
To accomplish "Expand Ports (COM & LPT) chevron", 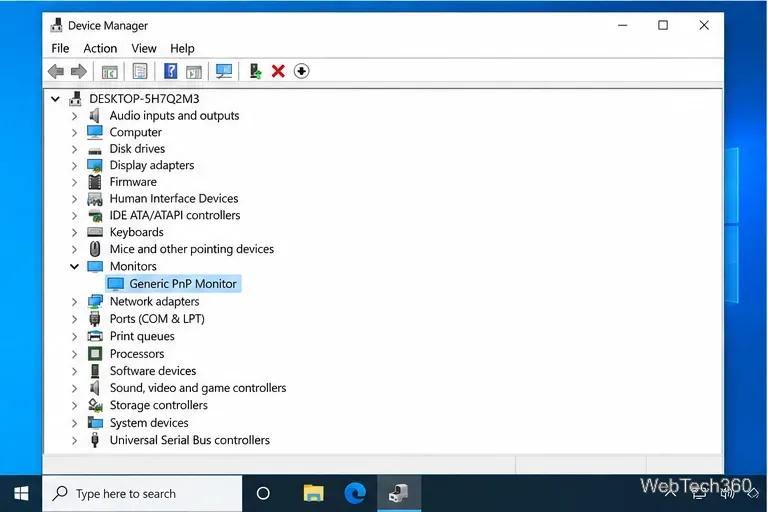I will pyautogui.click(x=74, y=319).
